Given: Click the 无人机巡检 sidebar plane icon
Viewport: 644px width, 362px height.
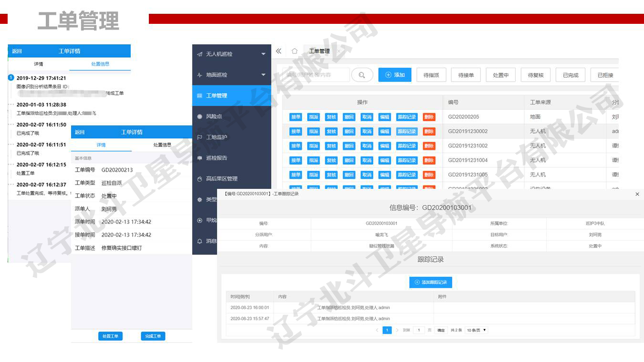Looking at the screenshot, I should [x=199, y=54].
